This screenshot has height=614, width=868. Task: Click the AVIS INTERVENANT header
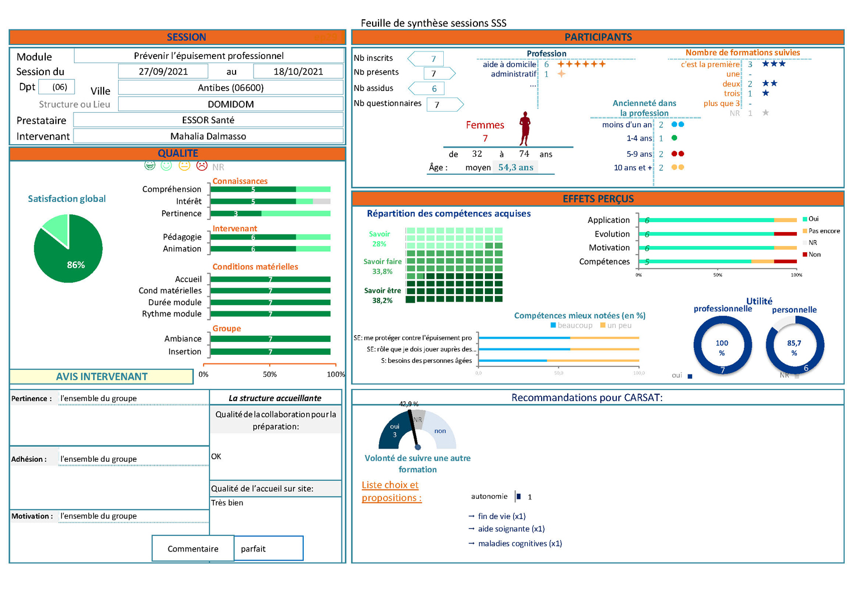point(101,376)
